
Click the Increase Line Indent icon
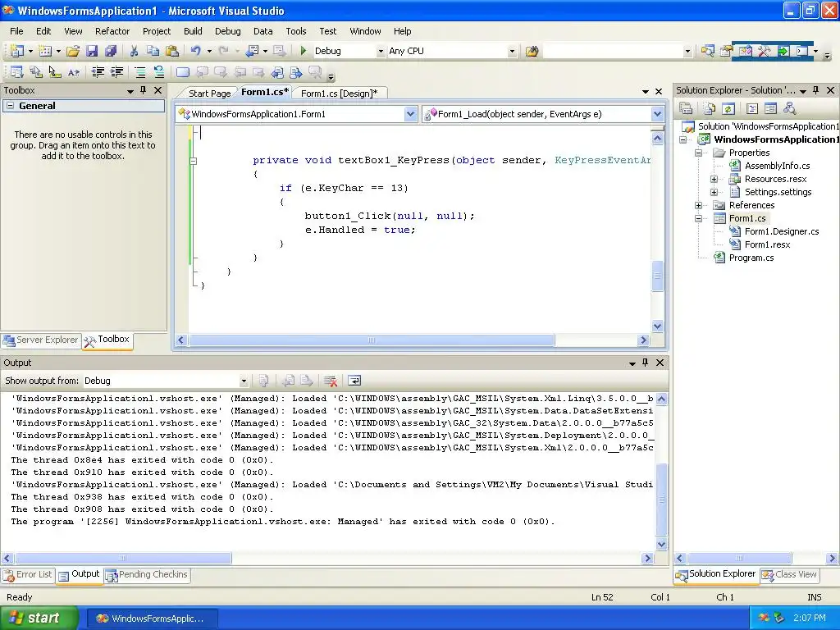click(x=116, y=72)
